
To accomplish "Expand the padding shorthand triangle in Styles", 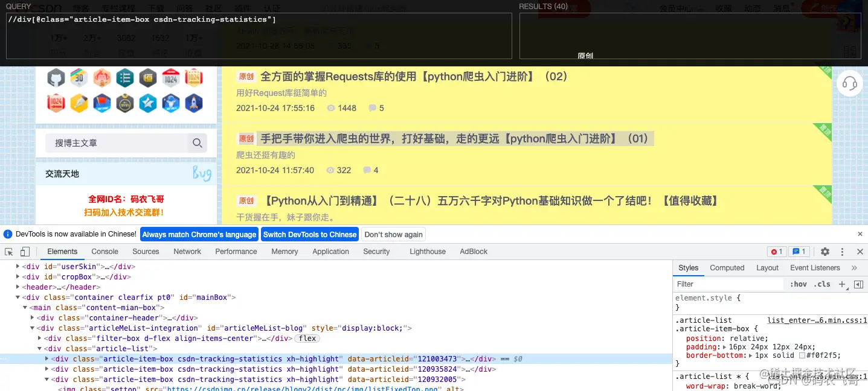I will pos(725,347).
